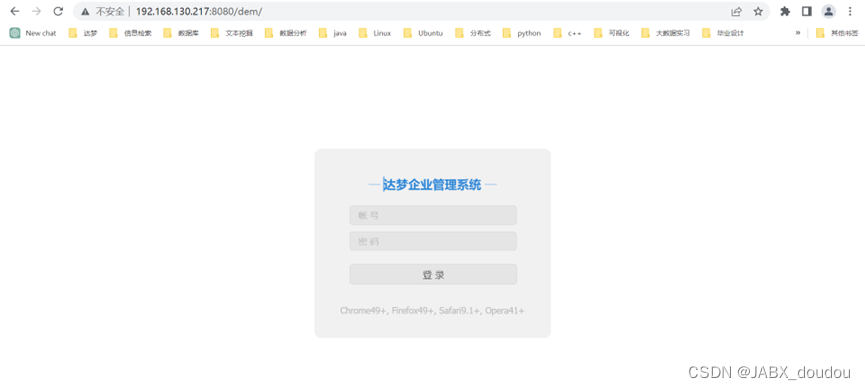Screen dimensions: 865x390
Task: Open the python bookmark folder
Action: 522,33
